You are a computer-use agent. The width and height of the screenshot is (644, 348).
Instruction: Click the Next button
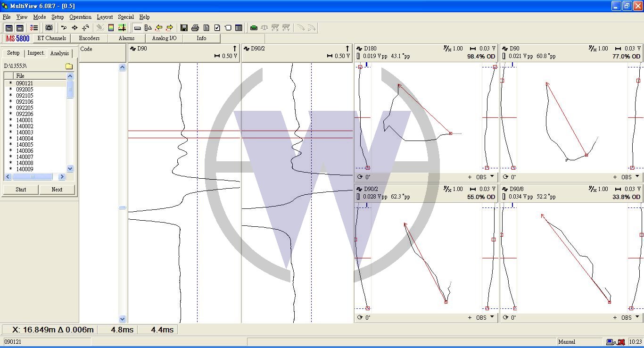[57, 190]
